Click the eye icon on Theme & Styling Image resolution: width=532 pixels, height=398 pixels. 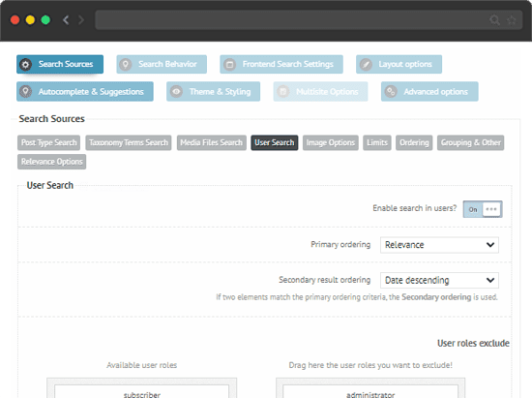176,91
